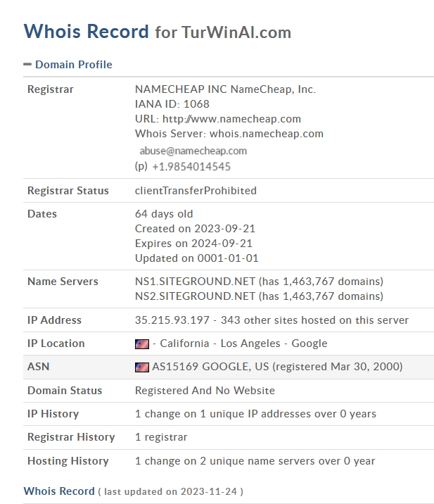
Task: Click the US flag icon in ASN row
Action: click(x=141, y=367)
